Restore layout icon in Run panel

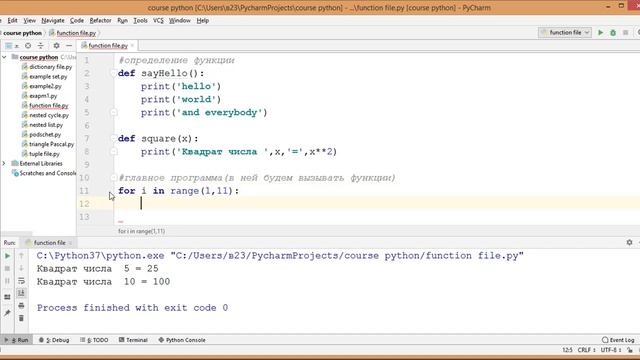(x=7, y=297)
